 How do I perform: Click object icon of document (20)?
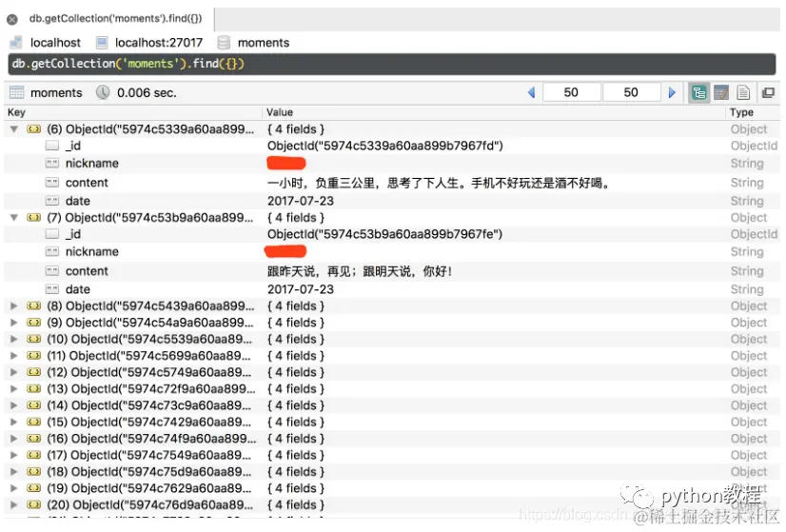click(x=34, y=504)
